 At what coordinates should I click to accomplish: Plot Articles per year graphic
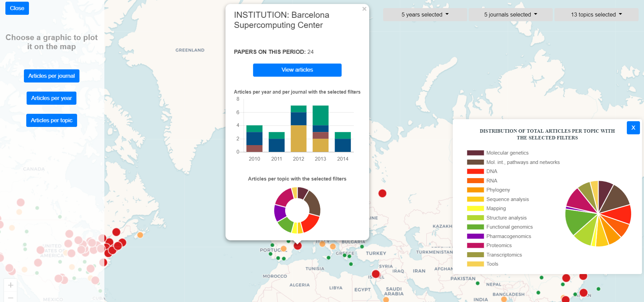pos(52,98)
